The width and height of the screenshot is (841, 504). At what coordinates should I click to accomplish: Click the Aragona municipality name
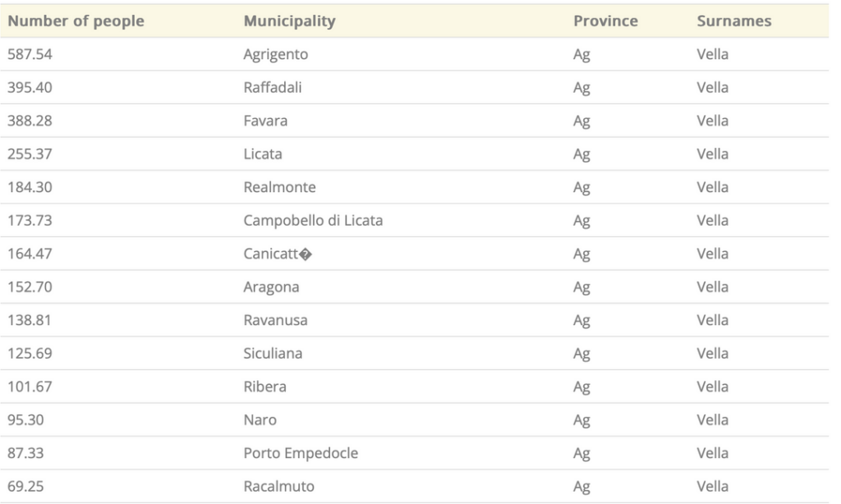[x=271, y=286]
